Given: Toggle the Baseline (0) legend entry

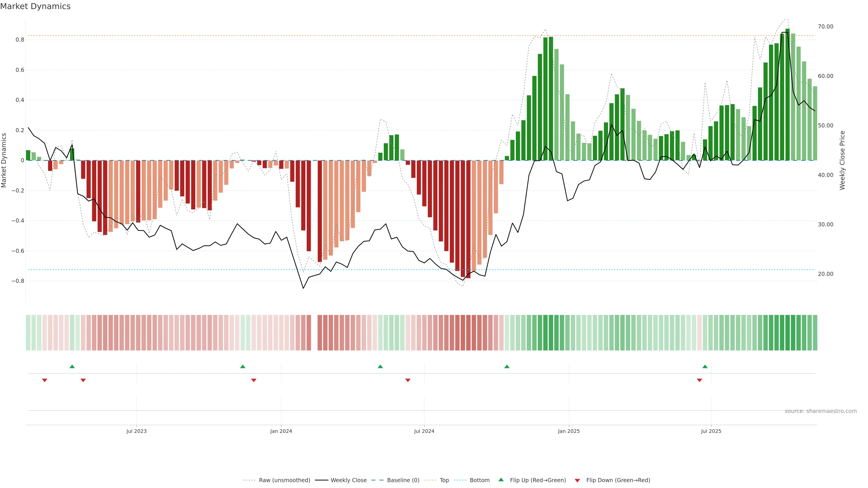Looking at the screenshot, I should click(403, 480).
